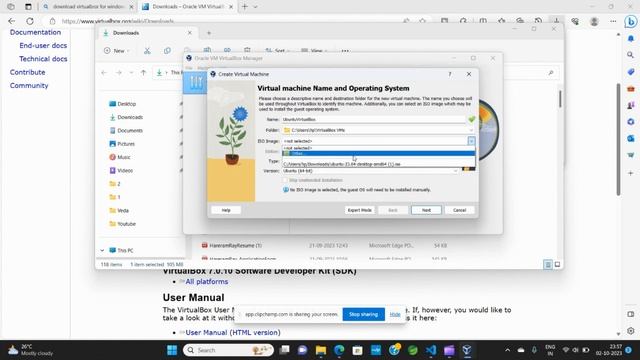This screenshot has width=640, height=360.
Task: Switch Explorer to large thumbnails view icon
Action: tap(557, 264)
